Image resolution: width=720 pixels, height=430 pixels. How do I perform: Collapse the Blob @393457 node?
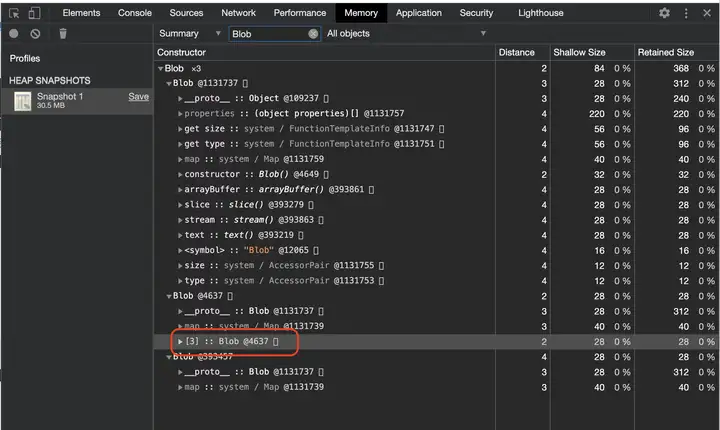click(x=169, y=357)
